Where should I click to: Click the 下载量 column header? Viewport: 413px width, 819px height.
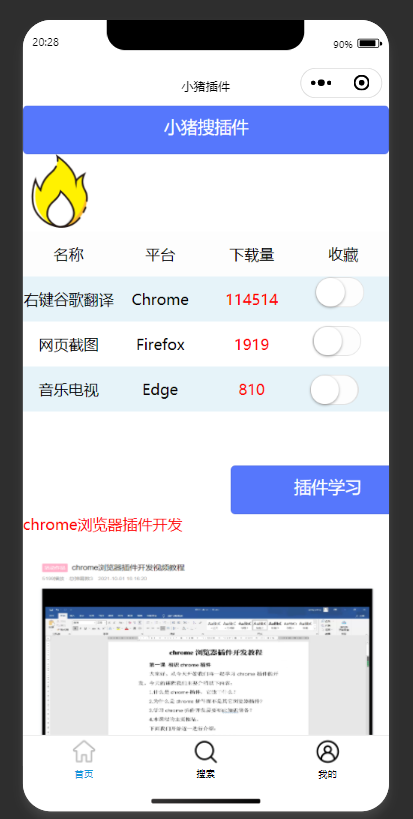[252, 255]
